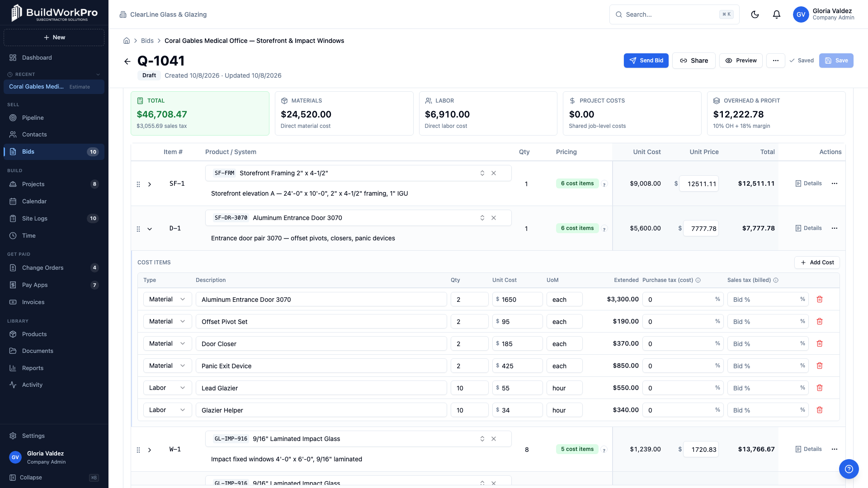868x488 pixels.
Task: Collapse the sidebar
Action: click(54, 478)
